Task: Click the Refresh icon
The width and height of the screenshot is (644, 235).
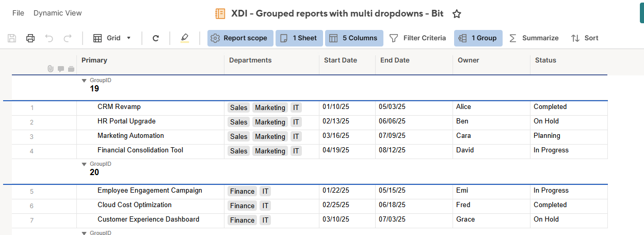Action: coord(156,38)
